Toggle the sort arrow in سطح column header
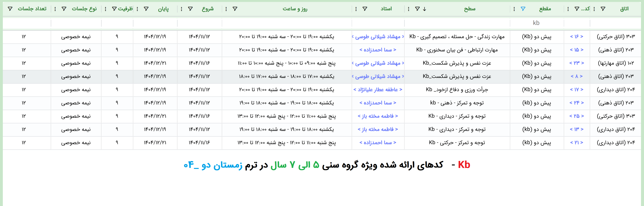The width and height of the screenshot is (644, 206). pos(425,9)
